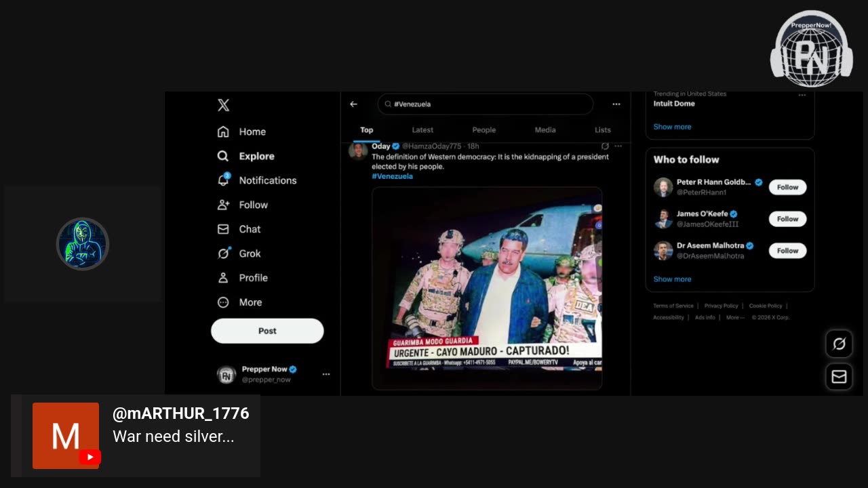The height and width of the screenshot is (488, 868).
Task: Click the Chat envelope icon
Action: tap(223, 229)
